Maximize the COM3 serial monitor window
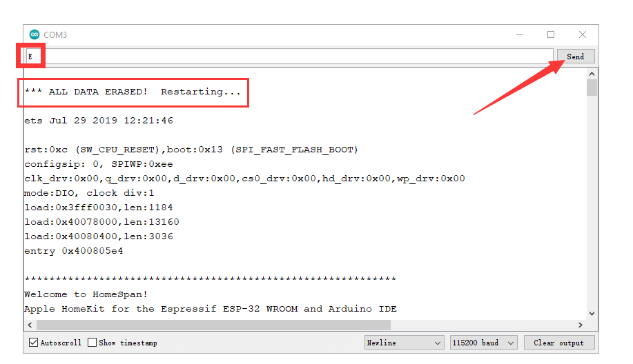This screenshot has width=633, height=364. coord(551,34)
